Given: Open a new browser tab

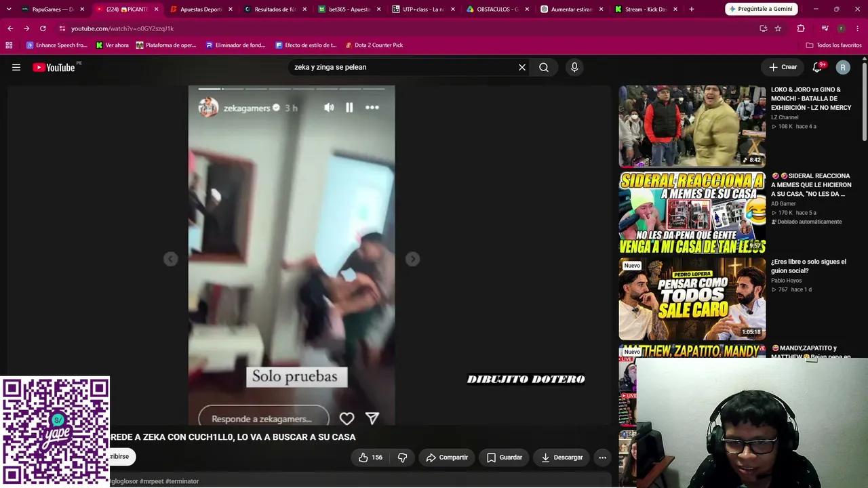Looking at the screenshot, I should pyautogui.click(x=692, y=9).
